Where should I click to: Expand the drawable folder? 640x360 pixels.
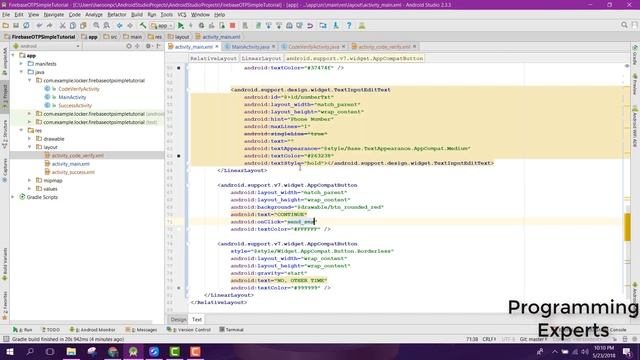[29, 139]
